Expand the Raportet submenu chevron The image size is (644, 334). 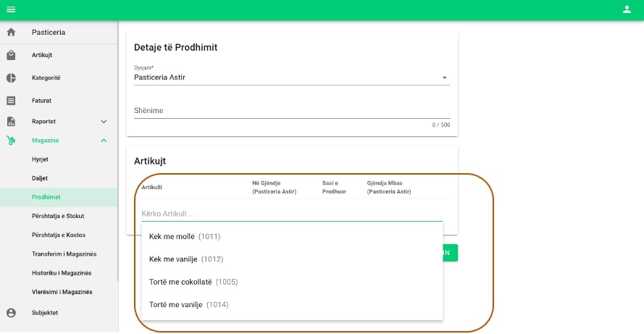click(104, 122)
